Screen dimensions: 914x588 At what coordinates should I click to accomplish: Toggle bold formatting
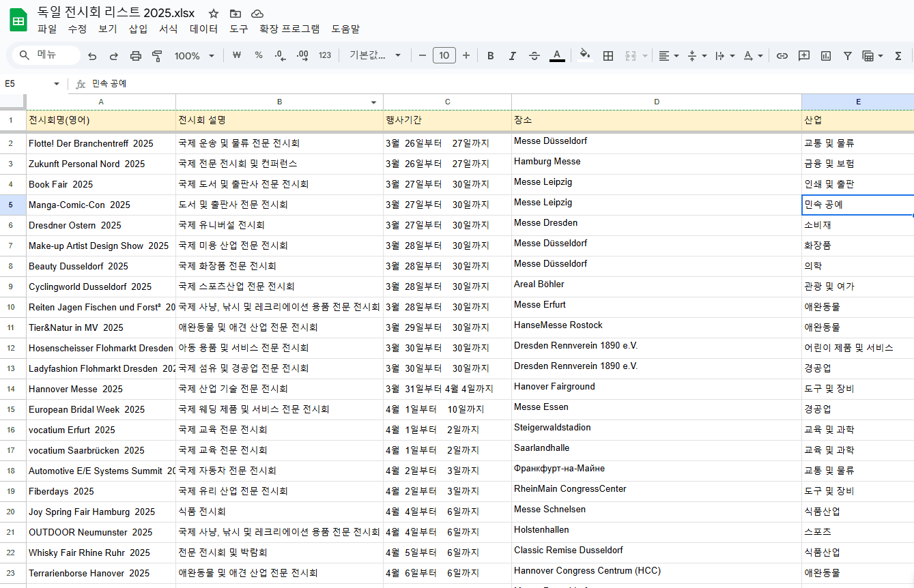coord(490,56)
